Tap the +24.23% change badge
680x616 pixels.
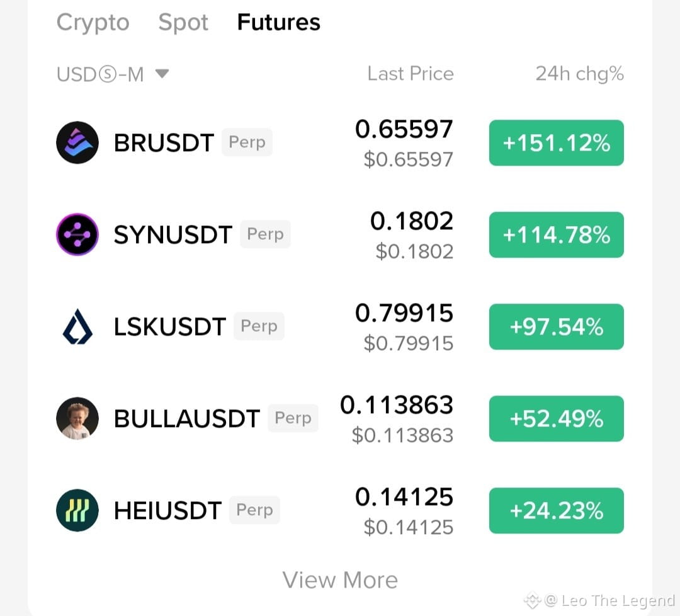557,511
